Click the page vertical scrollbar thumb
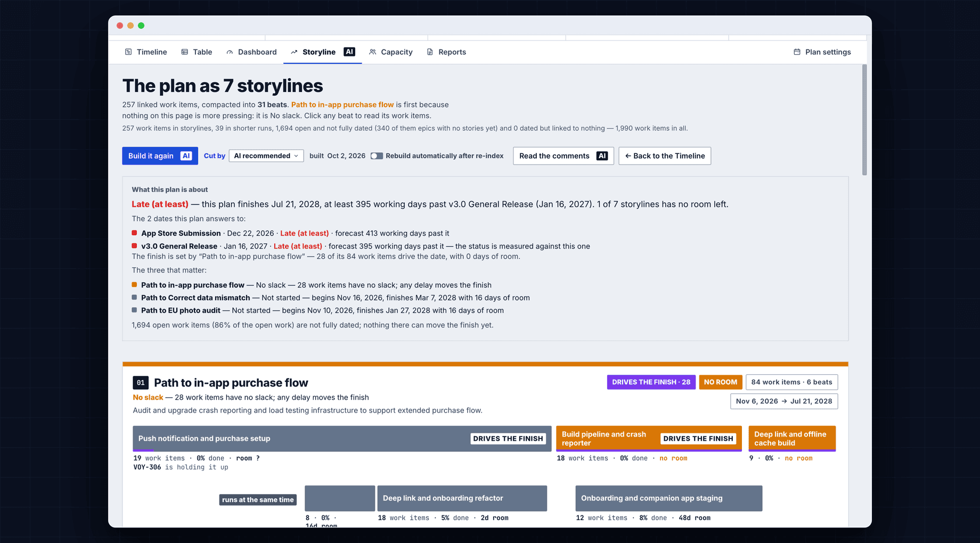The width and height of the screenshot is (980, 543). (x=864, y=120)
